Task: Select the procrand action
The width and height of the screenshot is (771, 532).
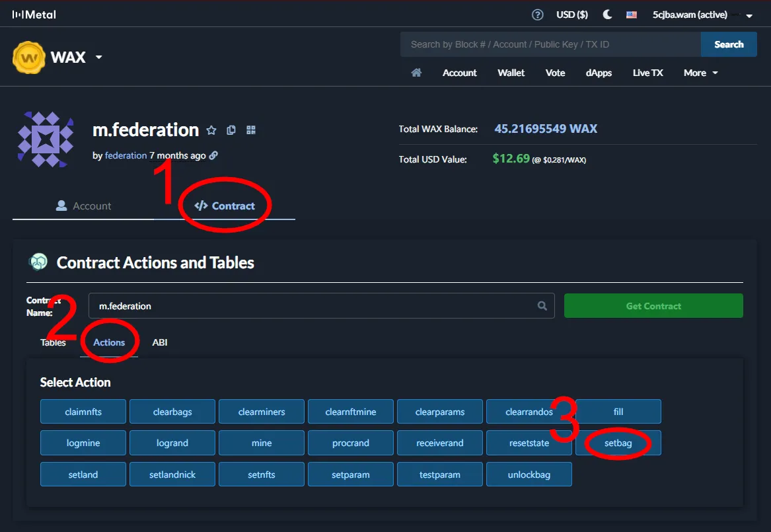Action: click(x=351, y=443)
